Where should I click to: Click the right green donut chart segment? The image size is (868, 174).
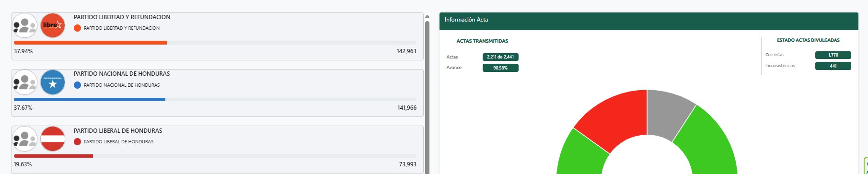coord(708,144)
